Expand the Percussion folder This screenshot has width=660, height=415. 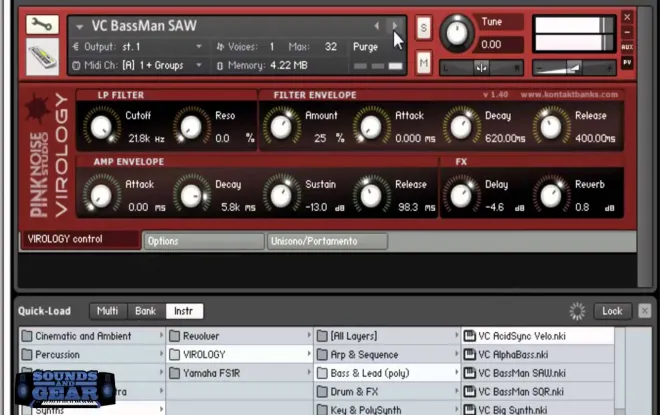click(92, 354)
